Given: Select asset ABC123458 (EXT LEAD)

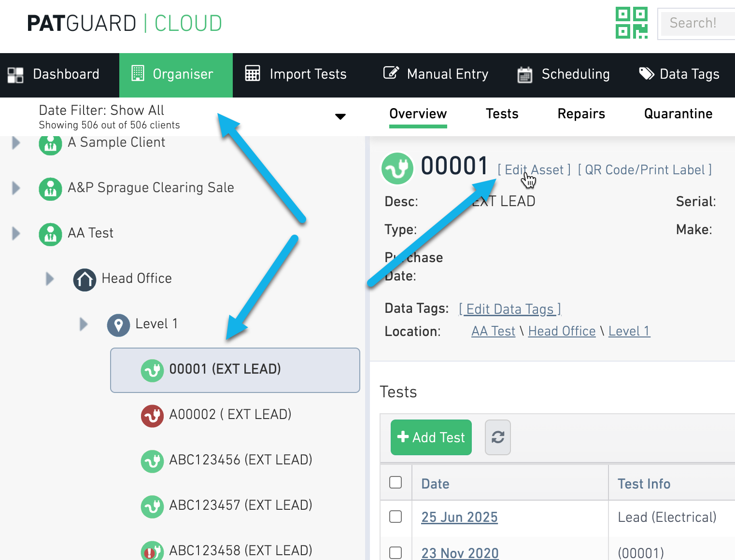Looking at the screenshot, I should pyautogui.click(x=240, y=550).
